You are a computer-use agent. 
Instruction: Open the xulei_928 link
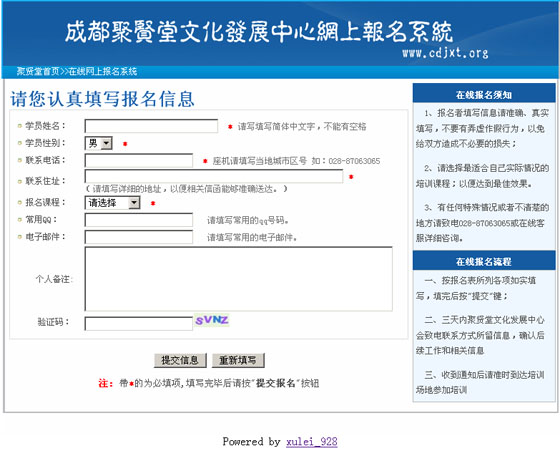(311, 442)
